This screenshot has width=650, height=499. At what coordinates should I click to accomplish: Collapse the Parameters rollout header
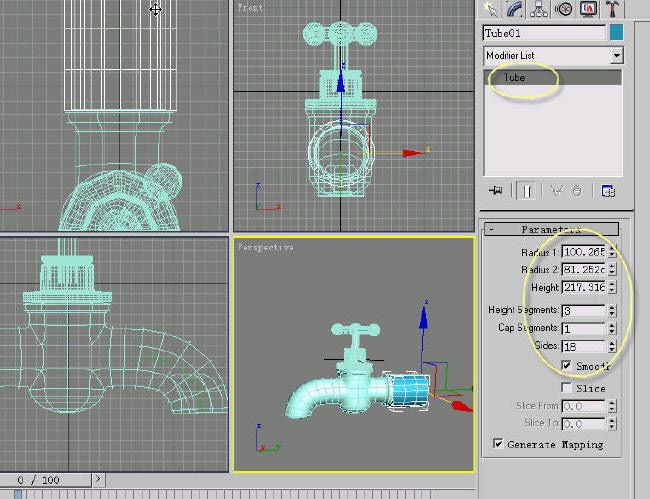click(551, 229)
